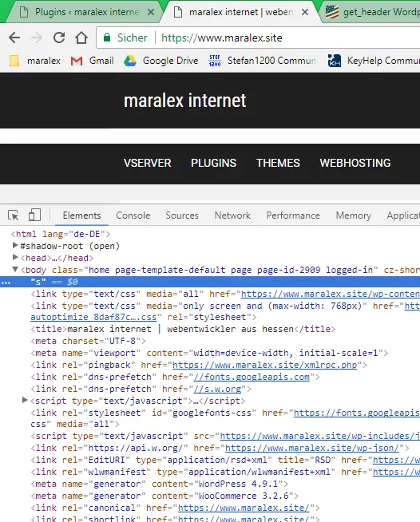Open the googlefonts-css href link
The height and width of the screenshot is (522, 420).
pos(357,413)
